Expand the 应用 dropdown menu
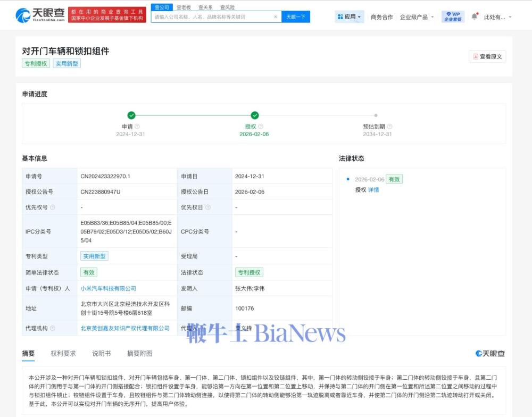The image size is (532, 417). 349,17
